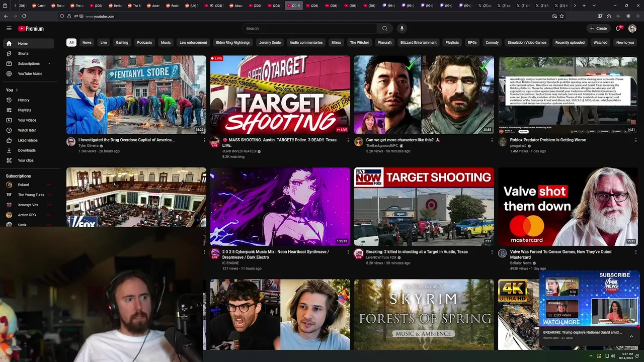The image size is (644, 362).
Task: Open the list all tabs dropdown
Action: [x=594, y=6]
